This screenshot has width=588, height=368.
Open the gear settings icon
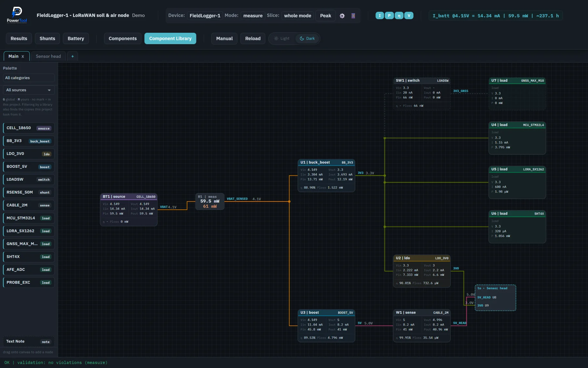342,16
